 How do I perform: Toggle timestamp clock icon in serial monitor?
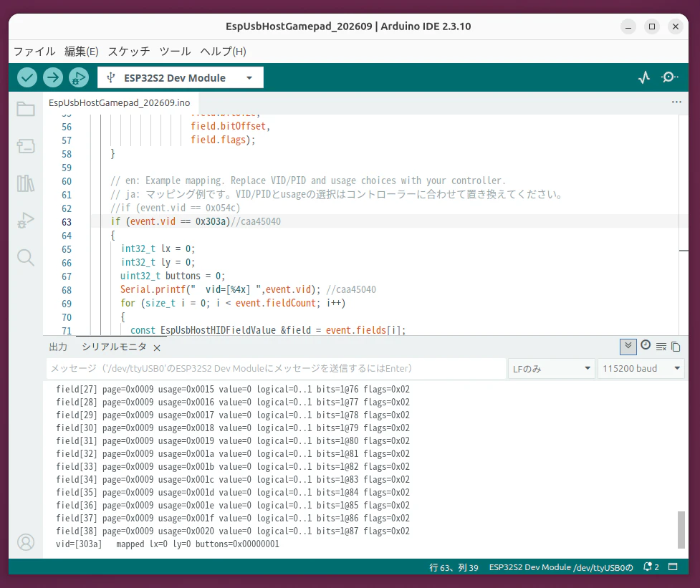click(646, 345)
